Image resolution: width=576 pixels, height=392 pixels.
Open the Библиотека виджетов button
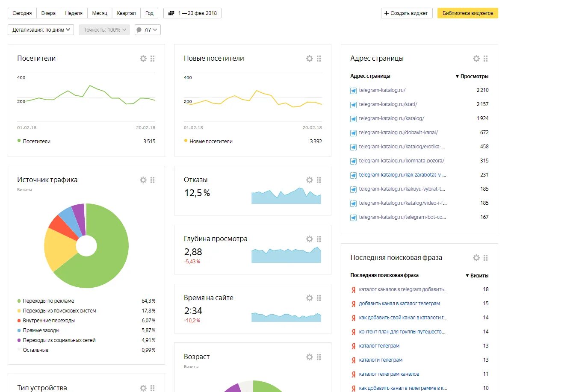tap(468, 13)
